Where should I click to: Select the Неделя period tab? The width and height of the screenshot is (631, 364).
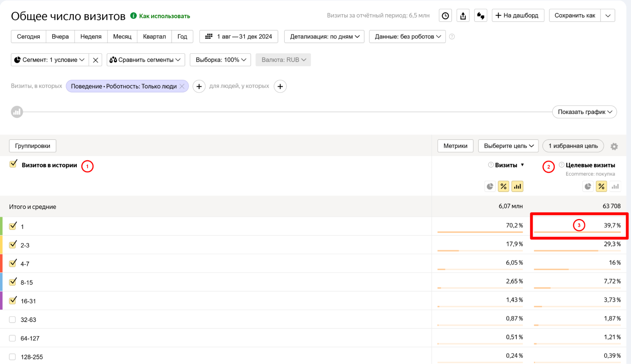point(91,37)
